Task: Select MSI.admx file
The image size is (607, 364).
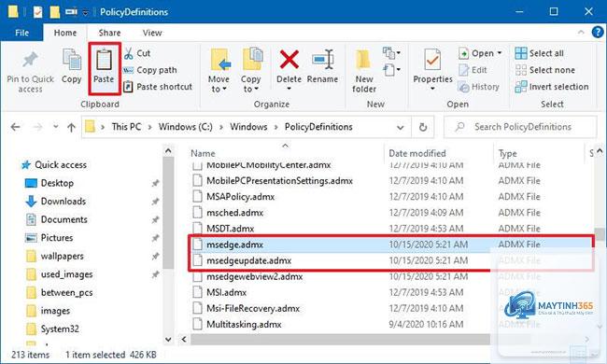Action: pos(219,292)
